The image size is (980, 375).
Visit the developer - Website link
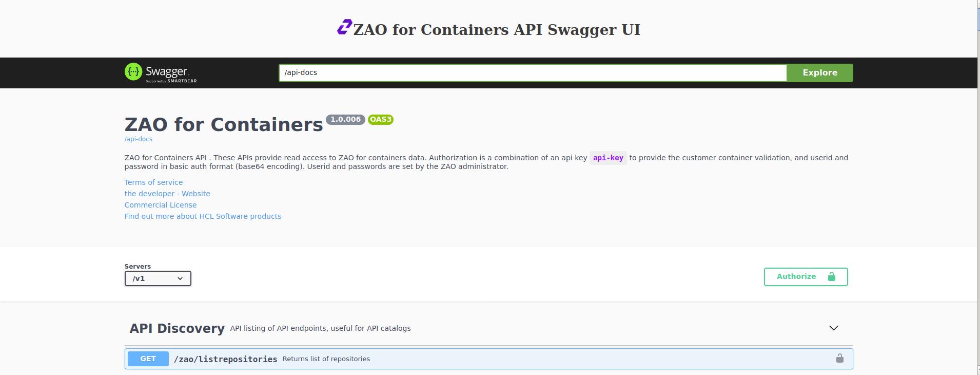pos(167,194)
